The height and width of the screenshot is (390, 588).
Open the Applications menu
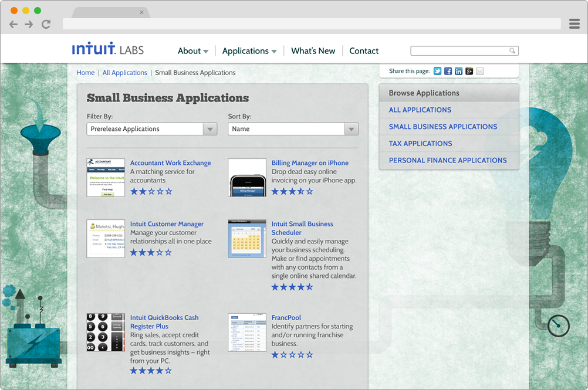coord(249,51)
